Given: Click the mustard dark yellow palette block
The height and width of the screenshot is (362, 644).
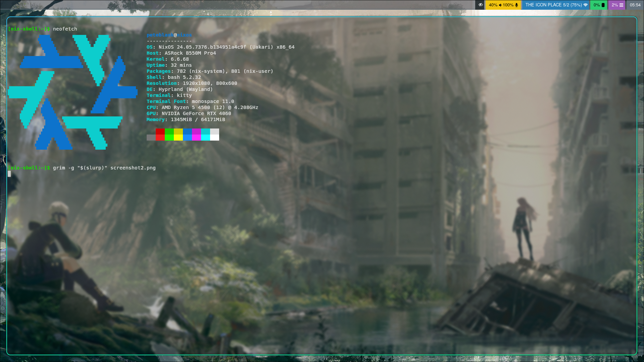Looking at the screenshot, I should [178, 132].
